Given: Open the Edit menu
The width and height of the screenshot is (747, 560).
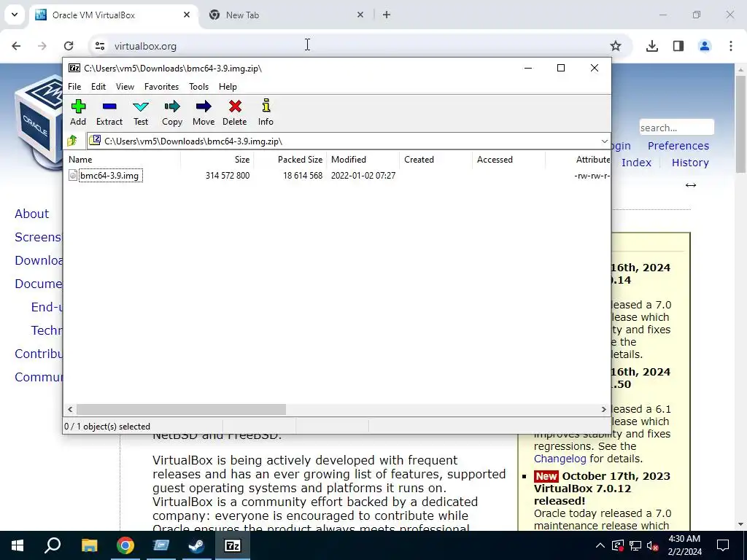Looking at the screenshot, I should [x=98, y=87].
